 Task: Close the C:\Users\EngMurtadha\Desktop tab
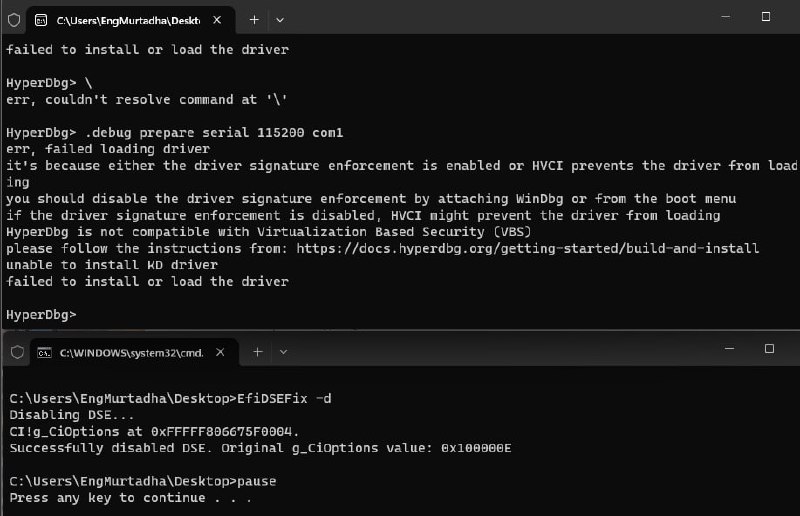tap(217, 20)
